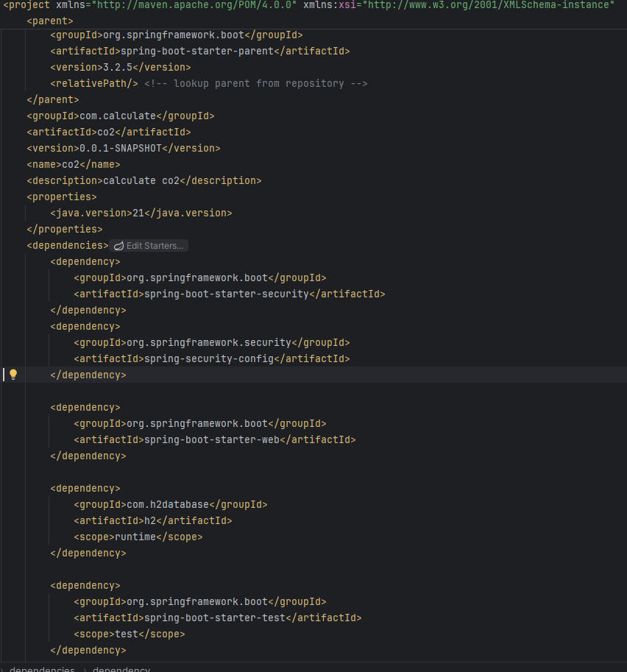Open the Edit Starters inlay hint
627x672 pixels.
pos(155,245)
